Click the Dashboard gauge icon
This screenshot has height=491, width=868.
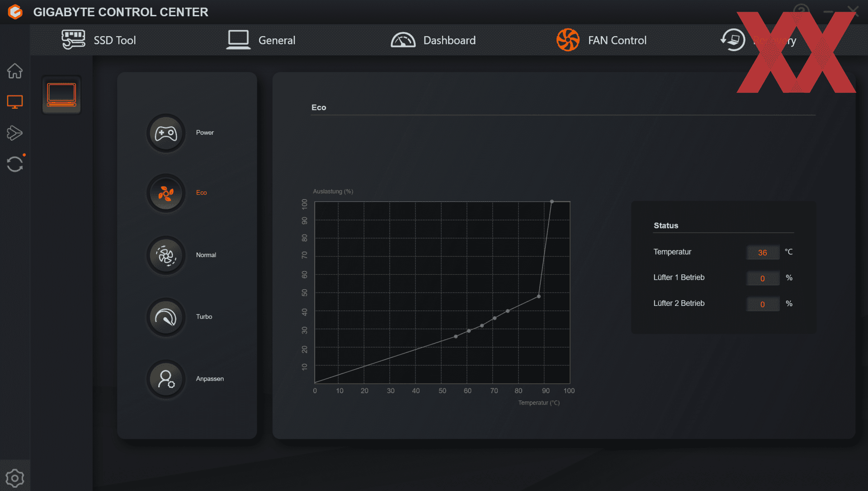[403, 40]
